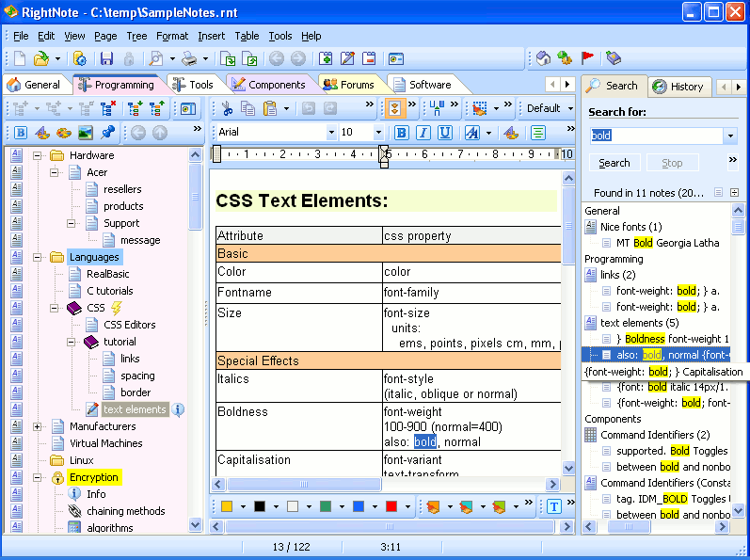
Task: Click the pushpin icon in tree toolbar
Action: [x=107, y=133]
